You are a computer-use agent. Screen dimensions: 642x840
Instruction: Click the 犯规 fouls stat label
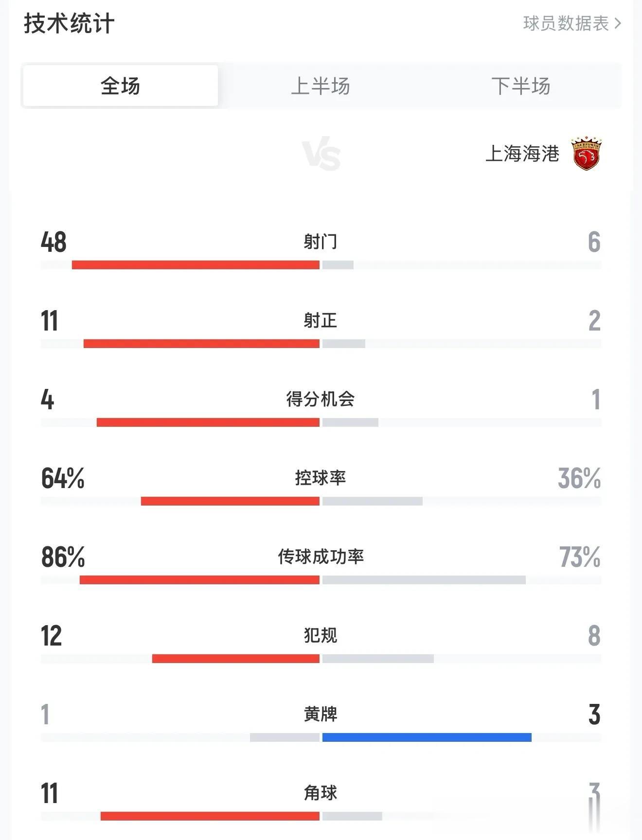321,635
